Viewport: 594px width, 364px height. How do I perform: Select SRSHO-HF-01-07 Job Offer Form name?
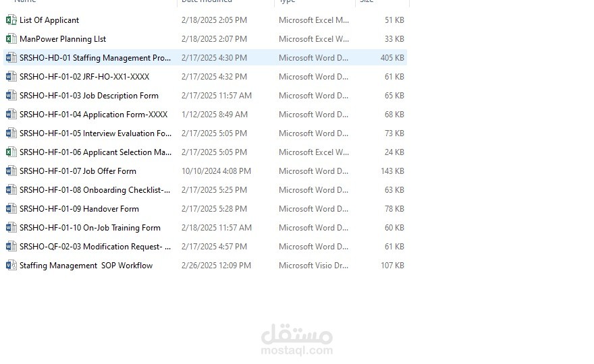pos(78,171)
